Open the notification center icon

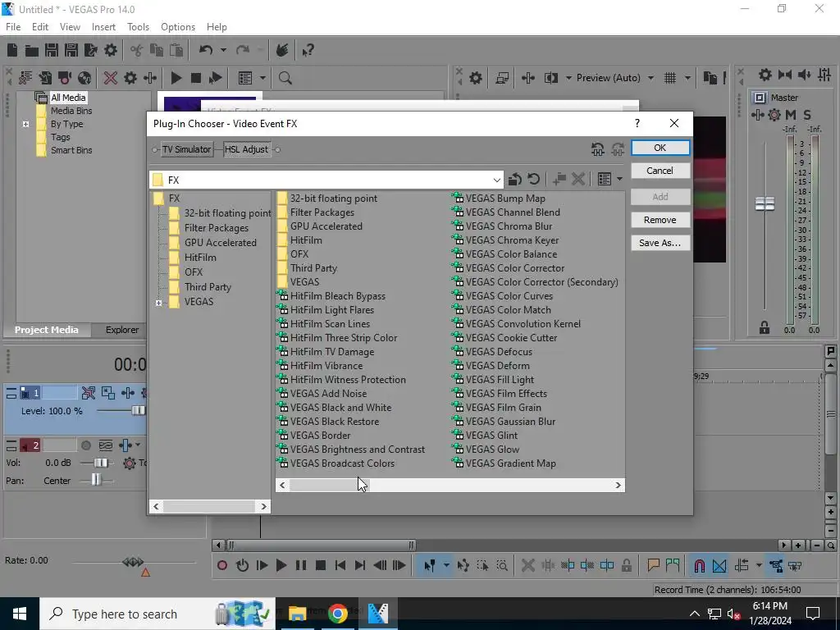click(x=813, y=614)
